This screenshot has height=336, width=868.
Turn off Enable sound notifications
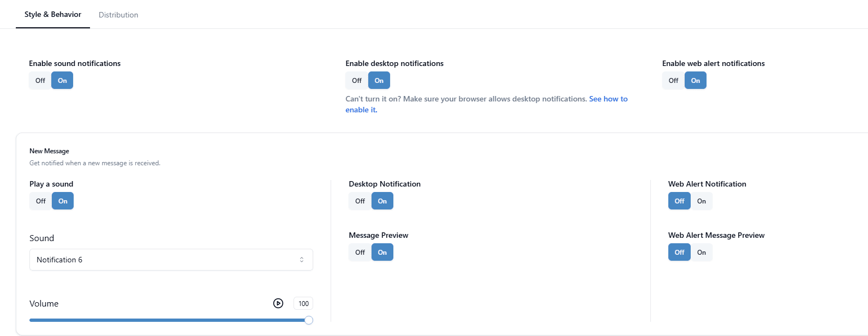(40, 81)
